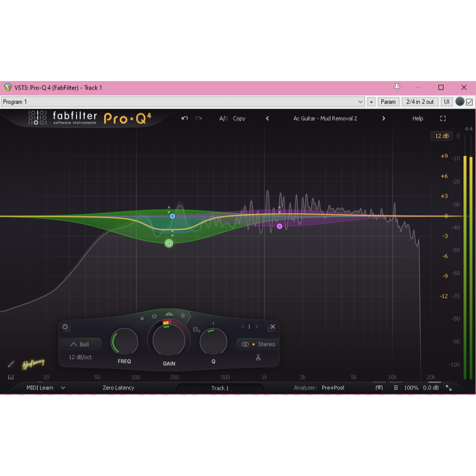Maximize the plugin window
The height and width of the screenshot is (476, 476).
441,88
